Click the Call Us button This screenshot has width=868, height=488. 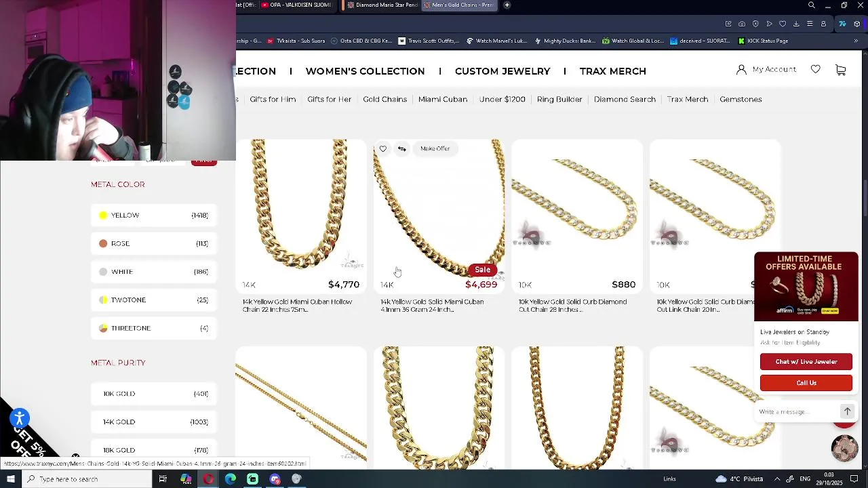(x=806, y=383)
